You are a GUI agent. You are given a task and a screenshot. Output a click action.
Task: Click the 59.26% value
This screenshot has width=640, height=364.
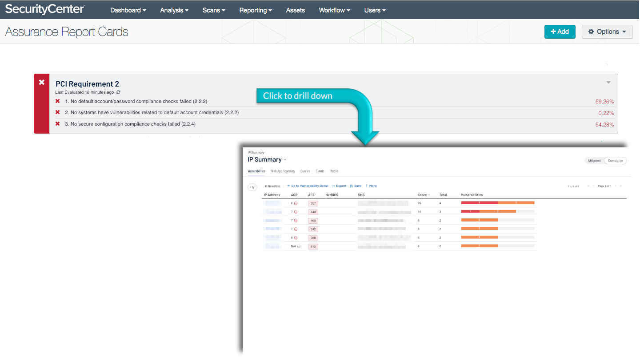(x=604, y=102)
